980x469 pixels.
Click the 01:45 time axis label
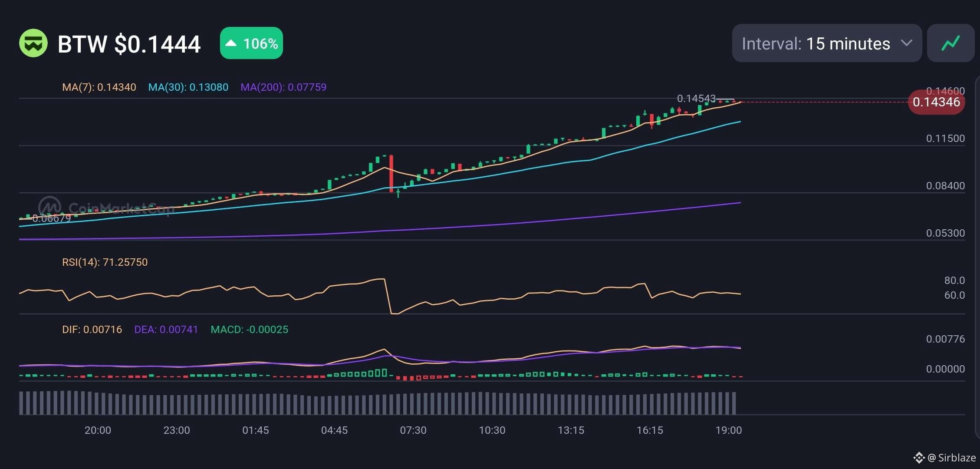click(256, 430)
